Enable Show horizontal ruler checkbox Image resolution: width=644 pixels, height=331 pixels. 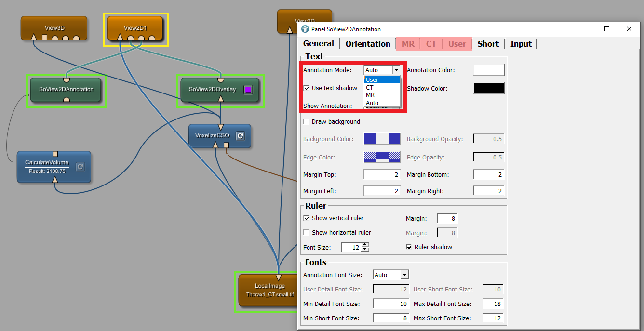(307, 233)
